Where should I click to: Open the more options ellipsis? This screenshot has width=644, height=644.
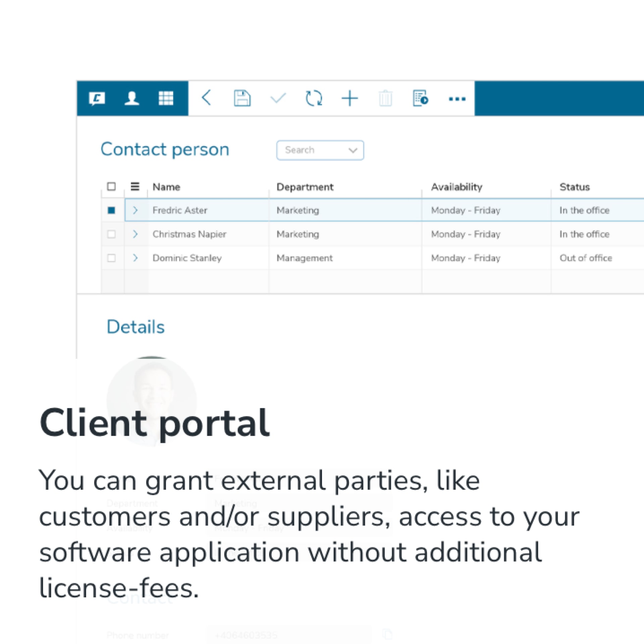coord(457,99)
